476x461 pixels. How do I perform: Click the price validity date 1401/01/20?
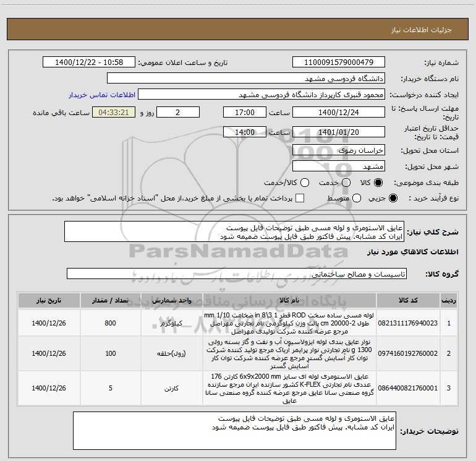pos(339,132)
